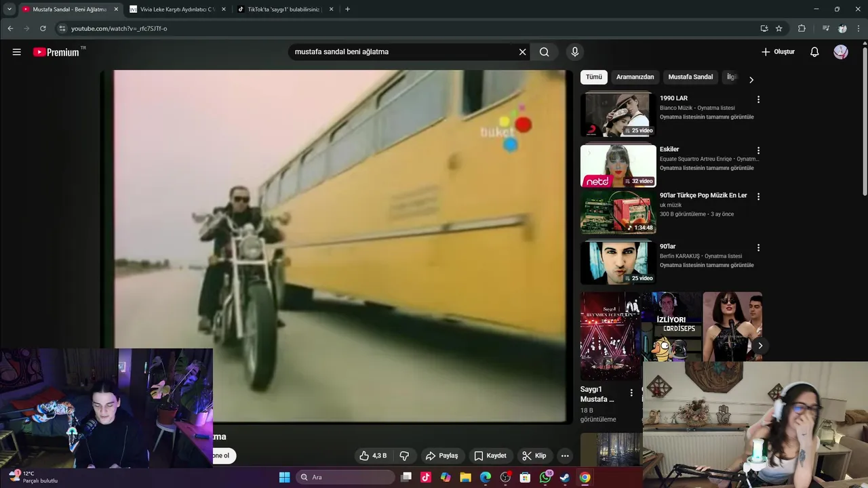Reload the page
This screenshot has width=868, height=488.
tap(43, 28)
